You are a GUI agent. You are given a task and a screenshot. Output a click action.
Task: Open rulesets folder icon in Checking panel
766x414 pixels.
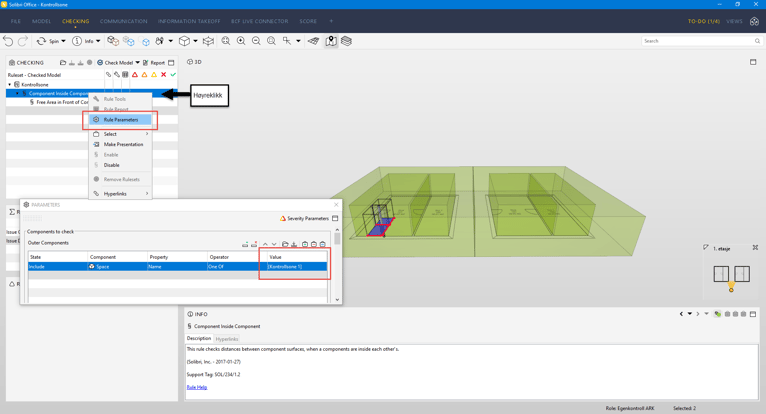coord(63,63)
